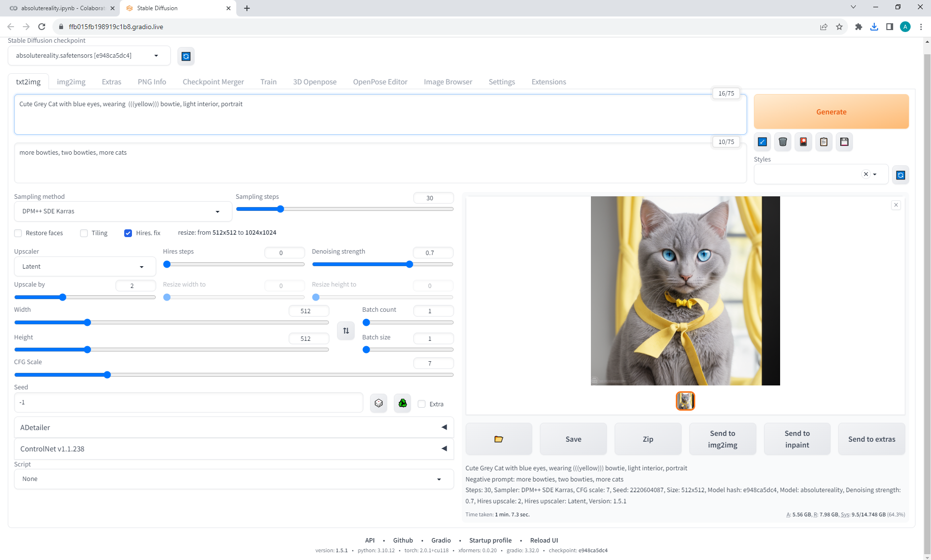Viewport: 931px width, 560px height.
Task: Go to the Checkpoint Merger tab
Action: [x=213, y=82]
